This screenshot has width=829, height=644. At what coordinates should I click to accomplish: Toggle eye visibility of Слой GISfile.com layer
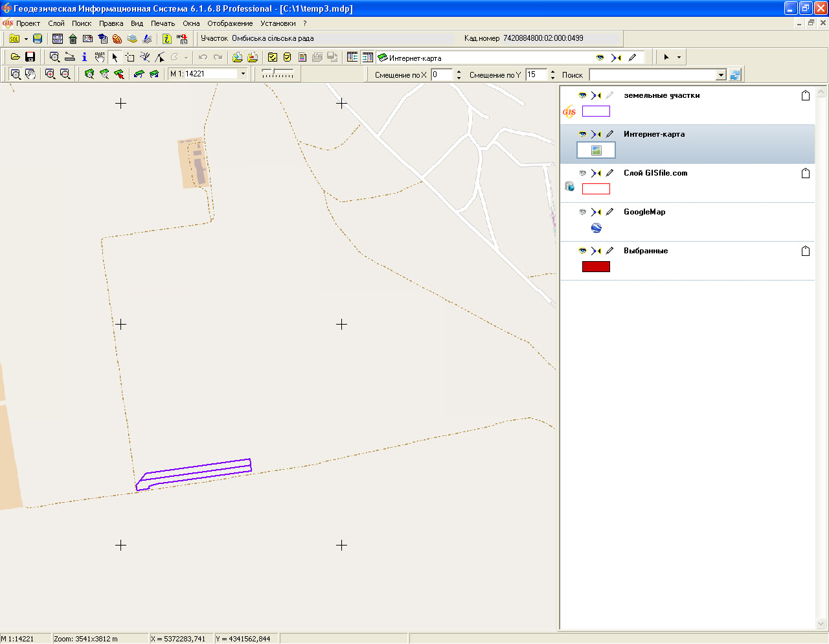tap(582, 173)
